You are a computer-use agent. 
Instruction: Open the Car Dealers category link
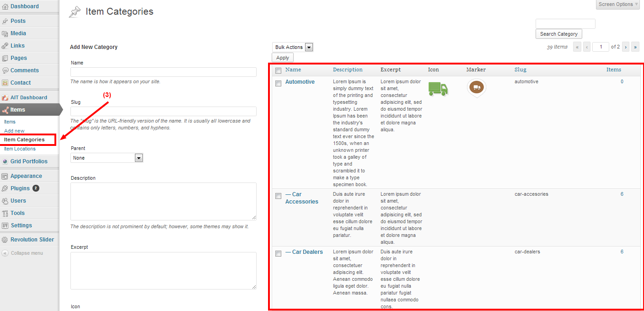[307, 252]
